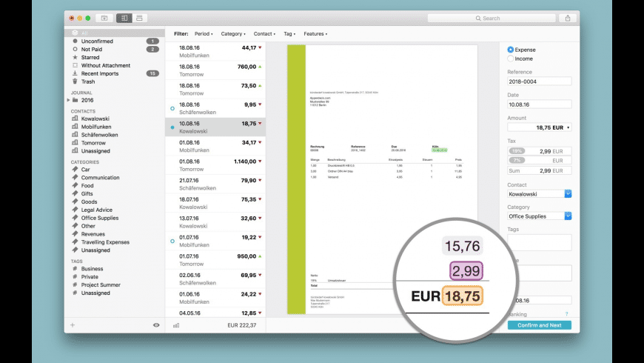Expand the 2016 journal folder
Viewport: 644px width, 363px height.
(68, 100)
